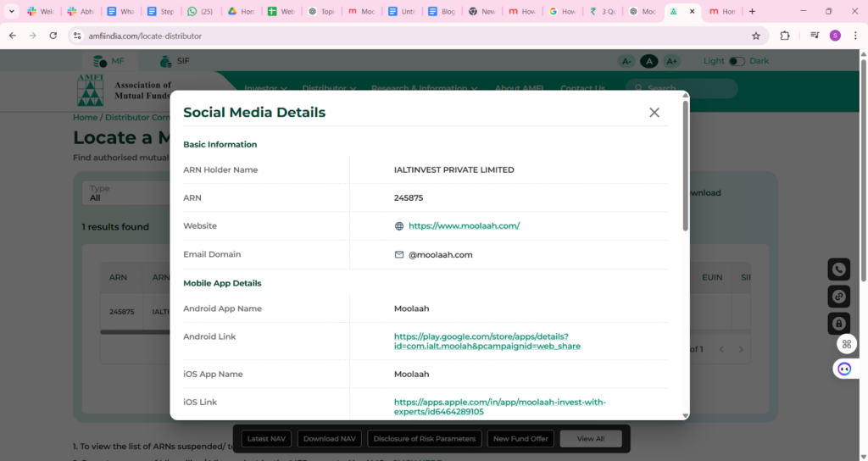
Task: Go to previous results page arrow
Action: [721, 349]
